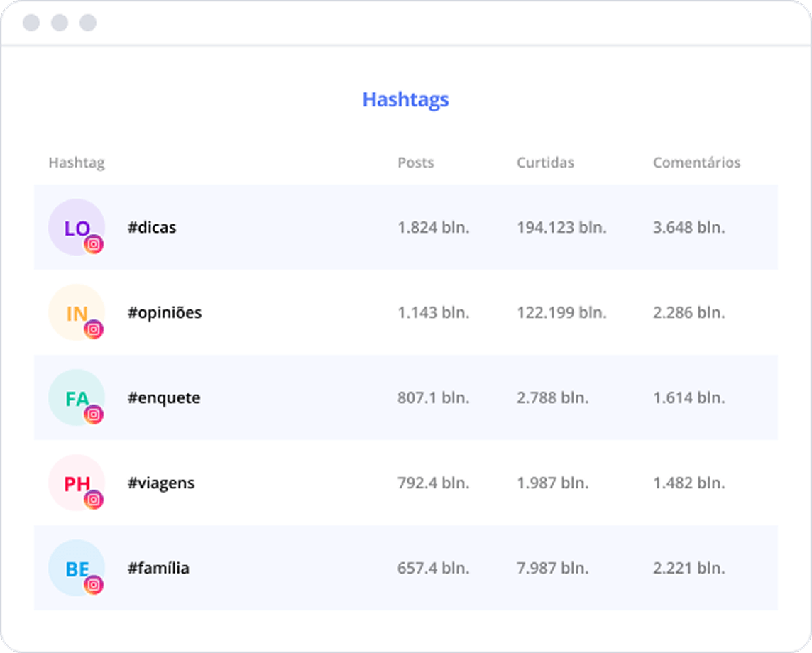Click the leftmost window control dot
This screenshot has height=653, width=812.
tap(29, 22)
